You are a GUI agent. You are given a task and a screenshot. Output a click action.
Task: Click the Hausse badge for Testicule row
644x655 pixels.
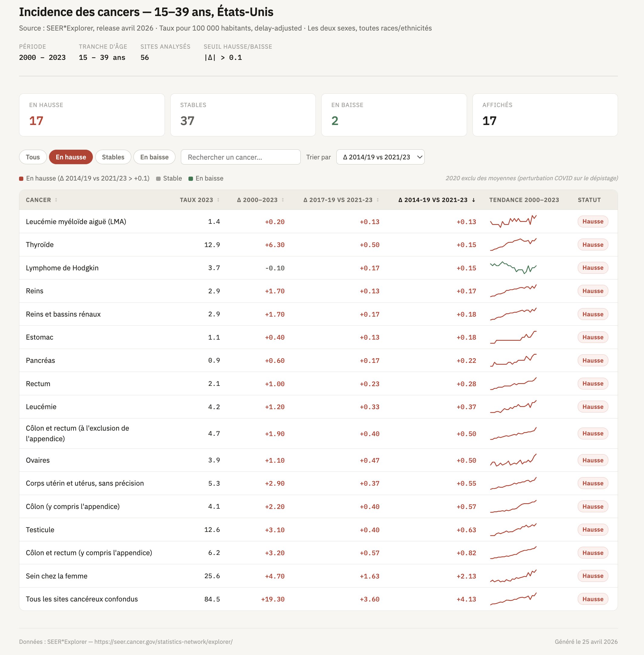(x=593, y=530)
